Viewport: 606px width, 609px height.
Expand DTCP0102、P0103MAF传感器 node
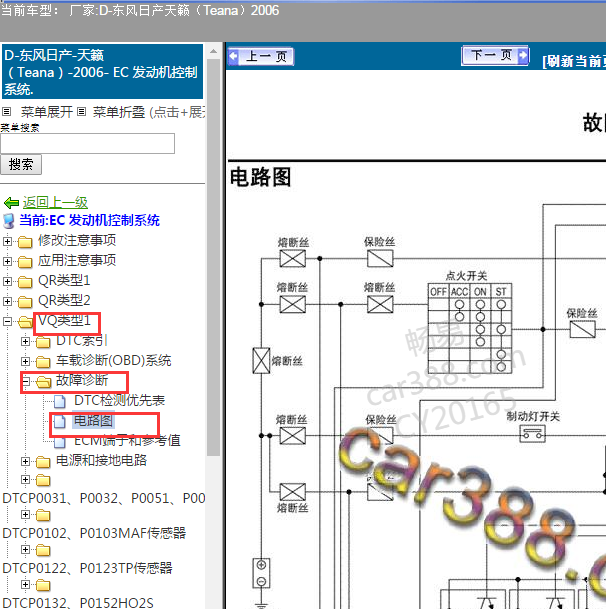pyautogui.click(x=25, y=515)
